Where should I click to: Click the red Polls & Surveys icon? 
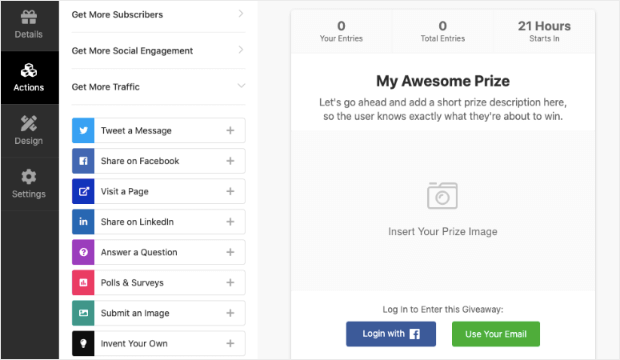point(83,282)
